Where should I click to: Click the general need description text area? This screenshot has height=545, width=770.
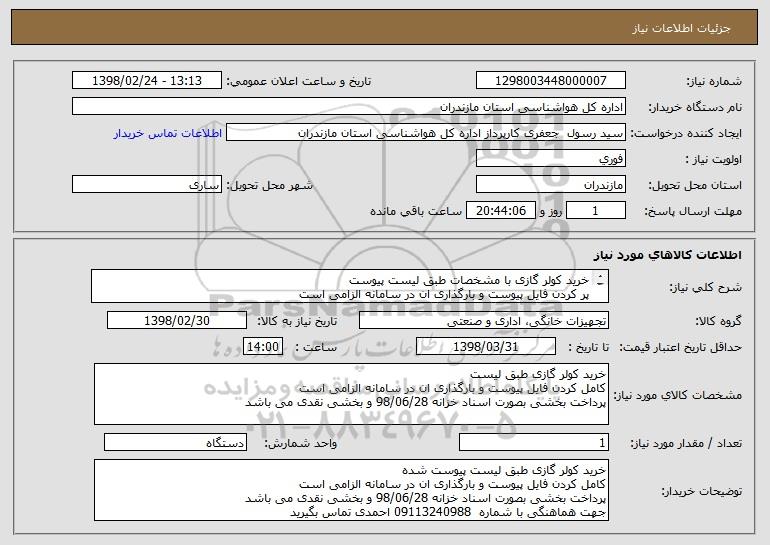click(350, 286)
